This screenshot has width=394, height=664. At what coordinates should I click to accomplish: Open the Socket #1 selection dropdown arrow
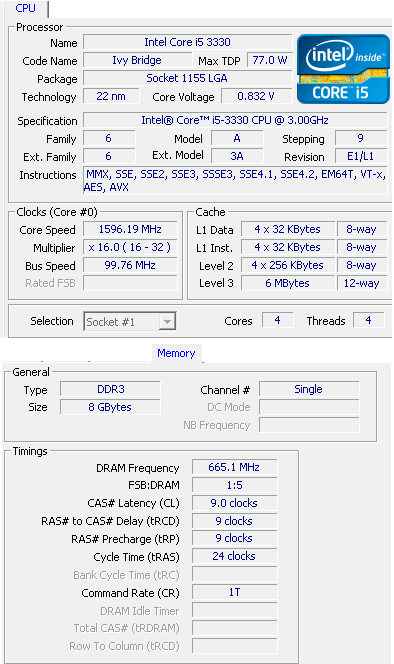pyautogui.click(x=167, y=322)
